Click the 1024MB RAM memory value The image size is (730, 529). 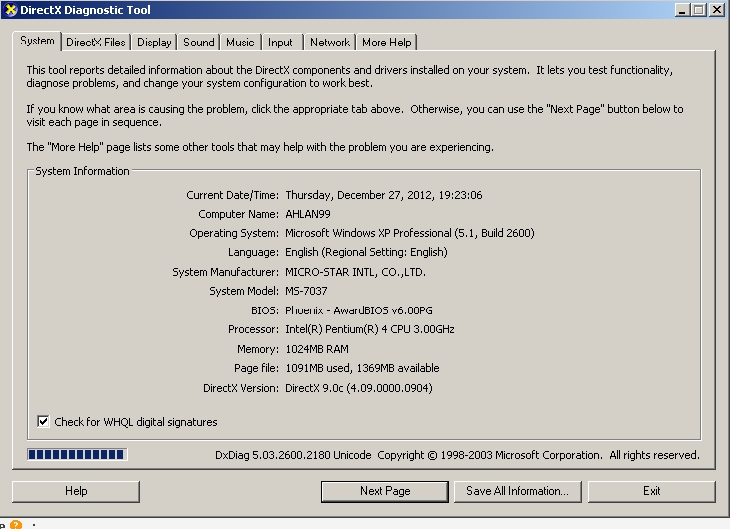[317, 349]
